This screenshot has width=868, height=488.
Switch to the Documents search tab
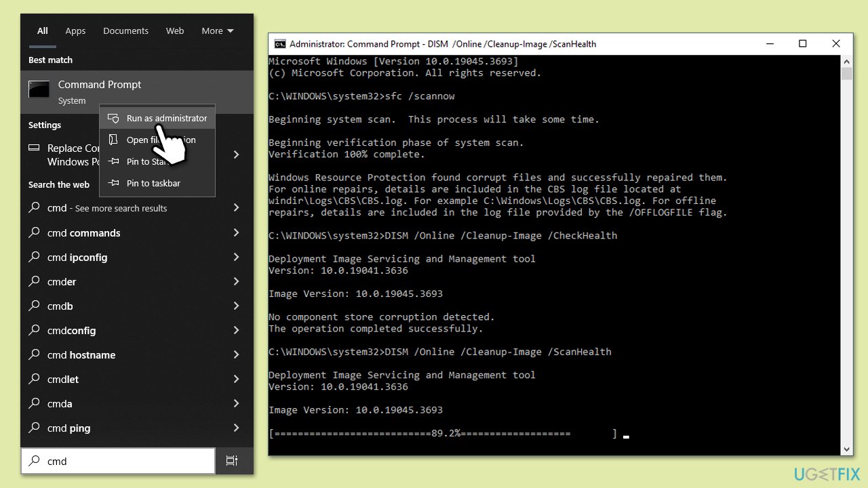[x=125, y=31]
